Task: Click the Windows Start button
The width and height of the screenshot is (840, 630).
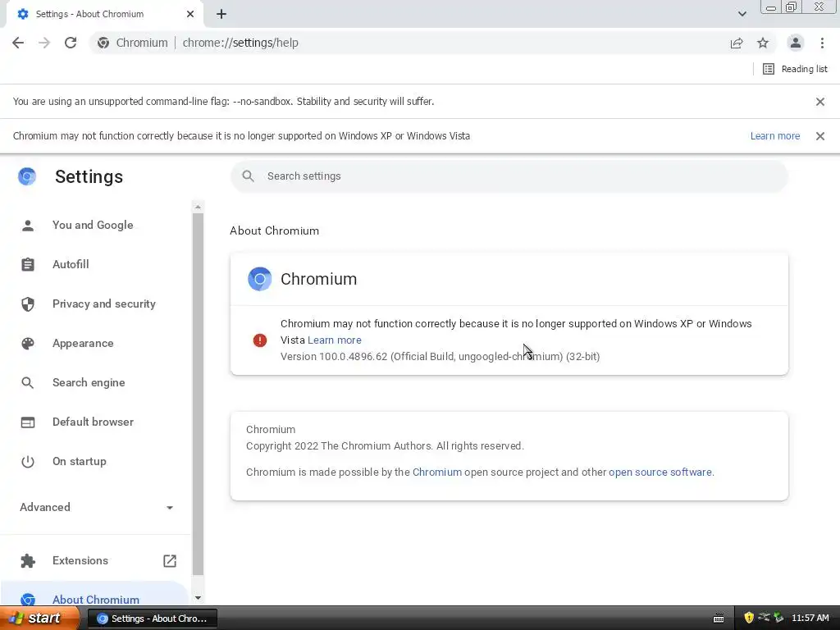Action: click(x=39, y=619)
